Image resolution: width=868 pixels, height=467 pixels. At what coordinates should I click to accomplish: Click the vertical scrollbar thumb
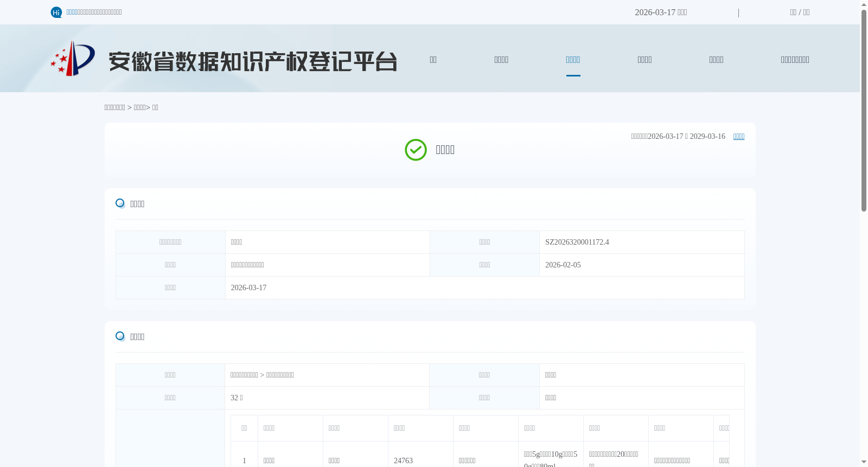[x=864, y=111]
